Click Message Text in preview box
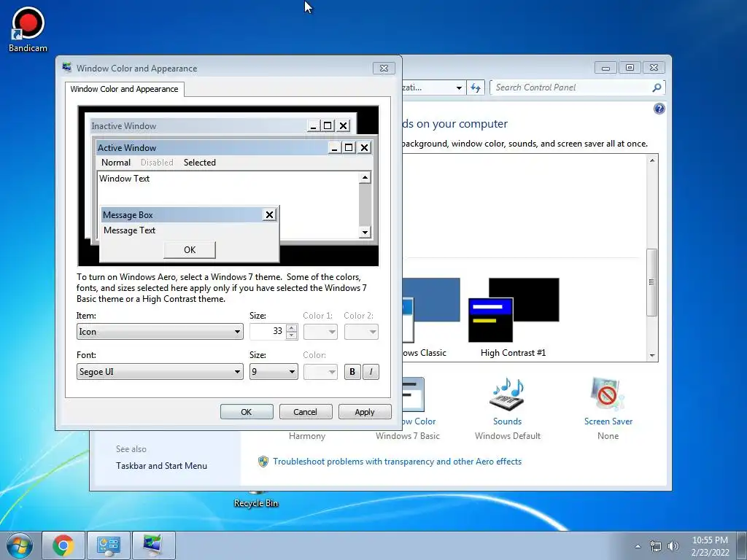This screenshot has height=560, width=747. pyautogui.click(x=130, y=230)
